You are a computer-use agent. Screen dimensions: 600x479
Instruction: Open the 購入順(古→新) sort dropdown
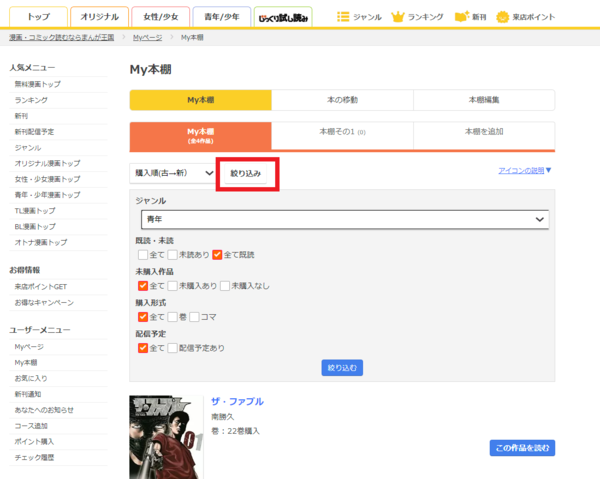click(172, 173)
